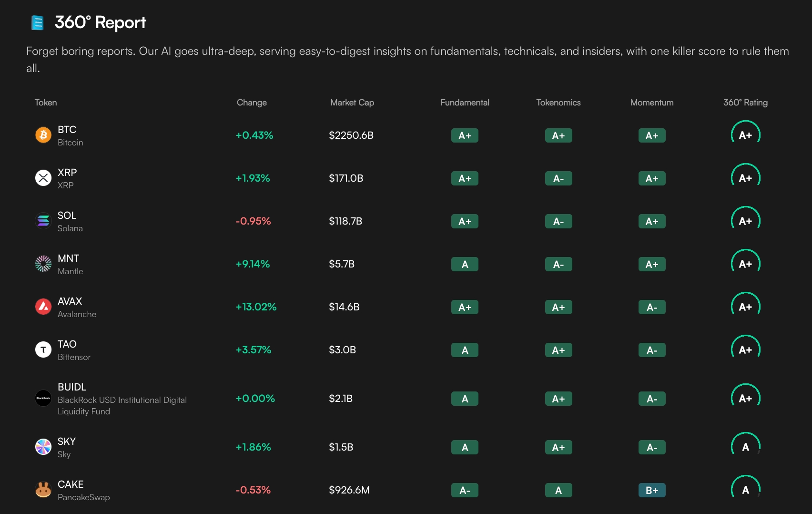This screenshot has height=514, width=812.
Task: Click the 360° Report notebook icon
Action: [x=37, y=22]
